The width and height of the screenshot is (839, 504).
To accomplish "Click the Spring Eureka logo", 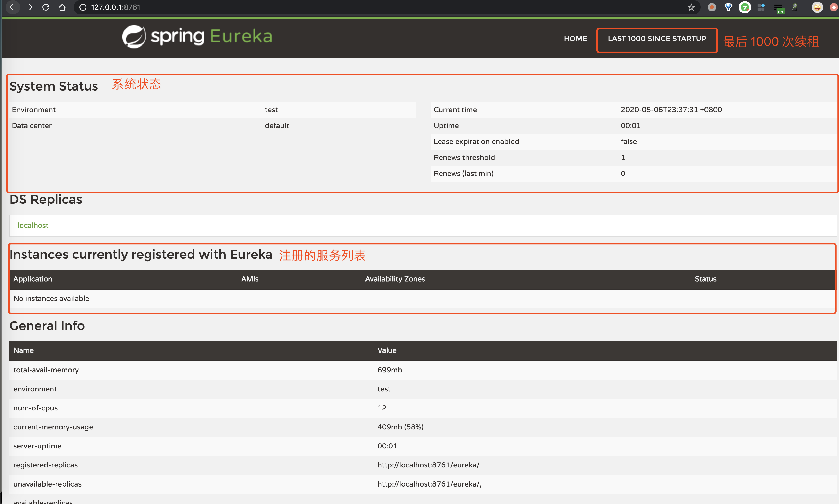I will click(x=197, y=36).
